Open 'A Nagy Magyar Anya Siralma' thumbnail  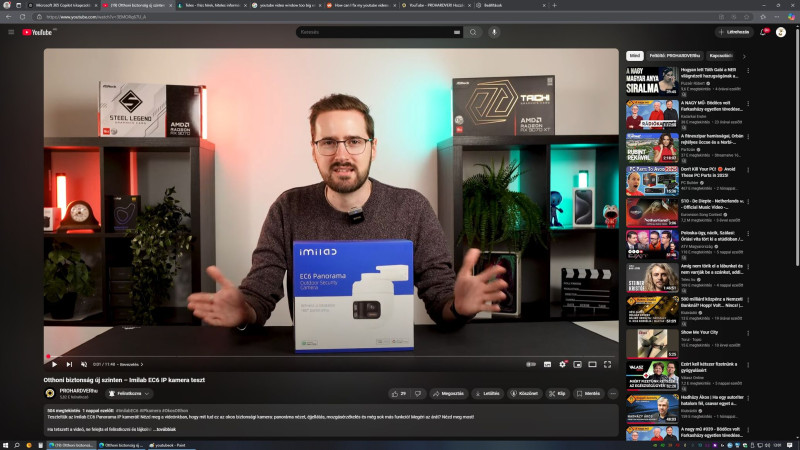(x=652, y=81)
